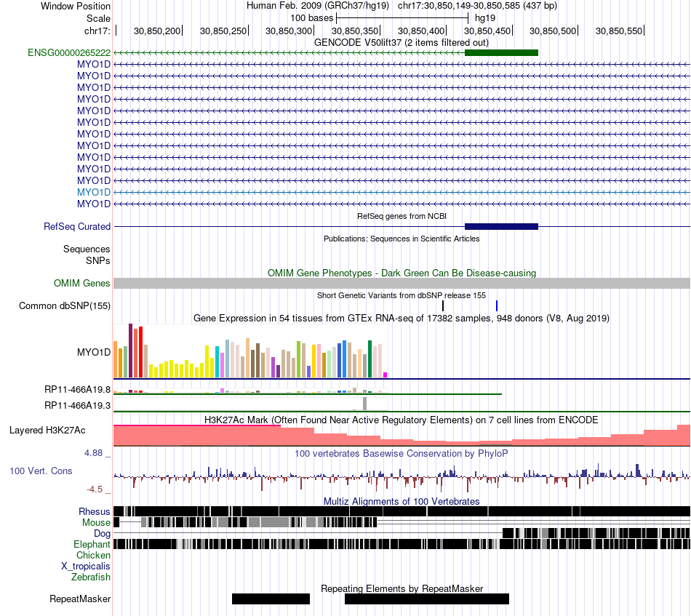Click the Sequences SNPs track label
691x616 pixels.
pos(87,255)
